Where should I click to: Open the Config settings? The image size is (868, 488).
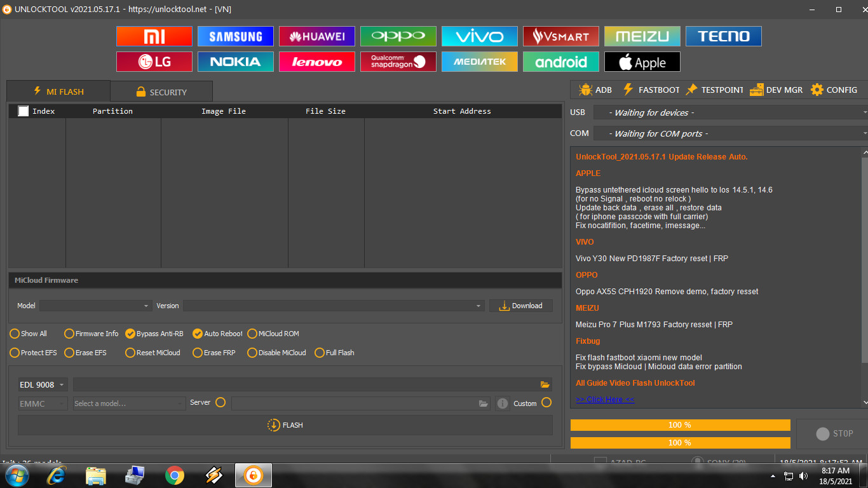pos(834,90)
